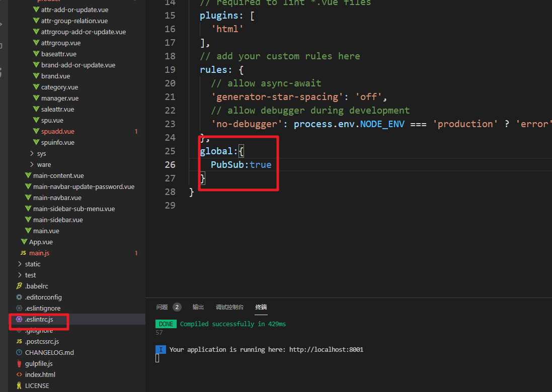Click JS icon beside main.js

coord(23,253)
